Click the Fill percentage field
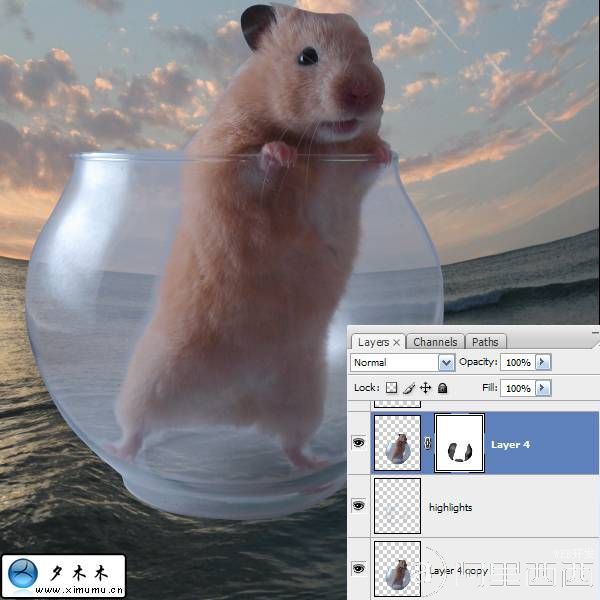The image size is (600, 600). [518, 388]
